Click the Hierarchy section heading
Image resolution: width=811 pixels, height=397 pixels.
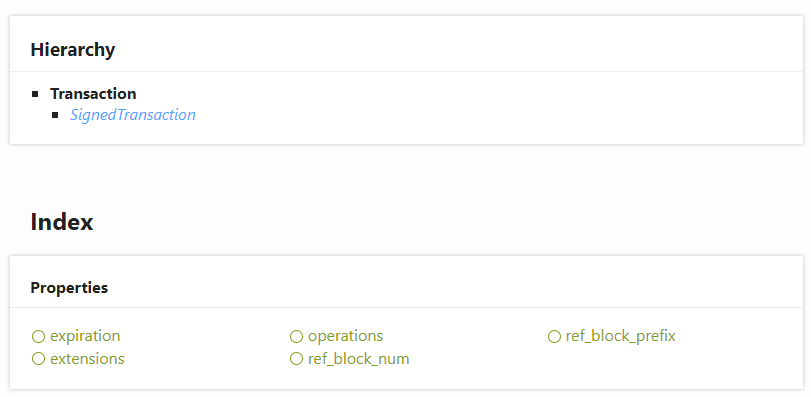click(72, 50)
